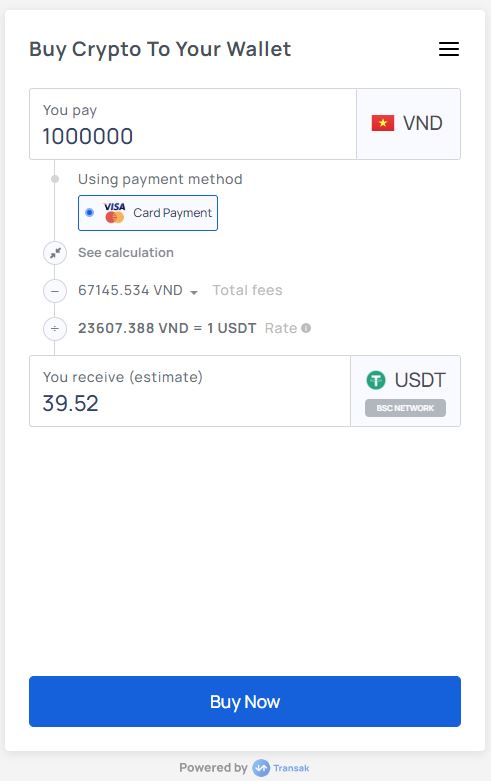Select the Card Payment radio button
This screenshot has height=781, width=491.
pos(90,213)
